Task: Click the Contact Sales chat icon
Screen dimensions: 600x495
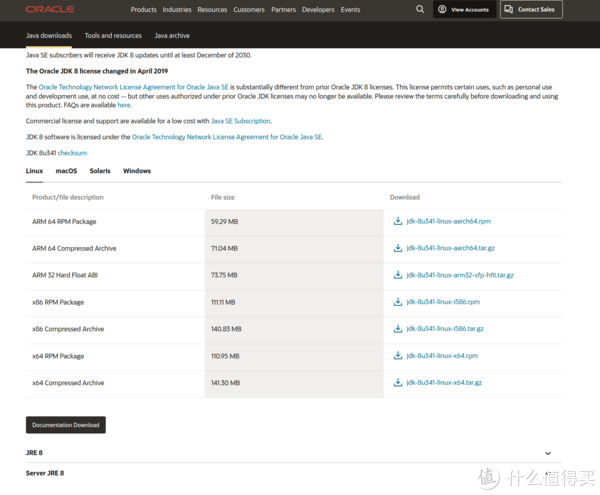Action: point(509,9)
